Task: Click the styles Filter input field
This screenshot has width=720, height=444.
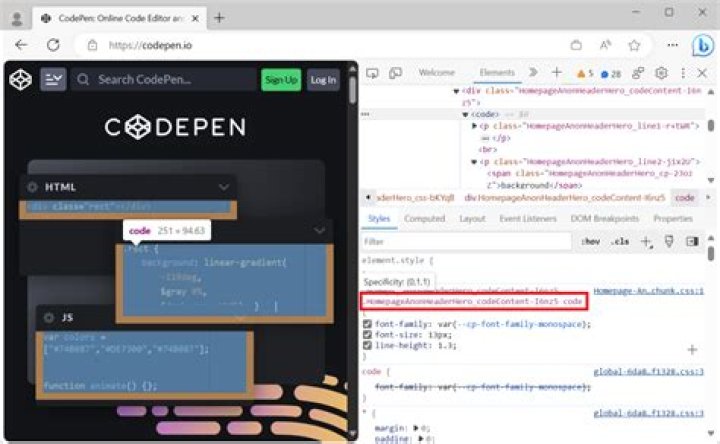Action: point(466,242)
